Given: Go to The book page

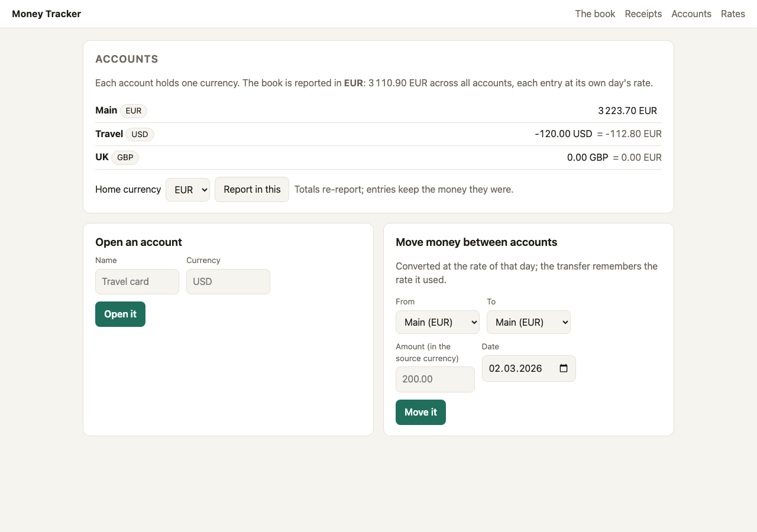Looking at the screenshot, I should (595, 14).
